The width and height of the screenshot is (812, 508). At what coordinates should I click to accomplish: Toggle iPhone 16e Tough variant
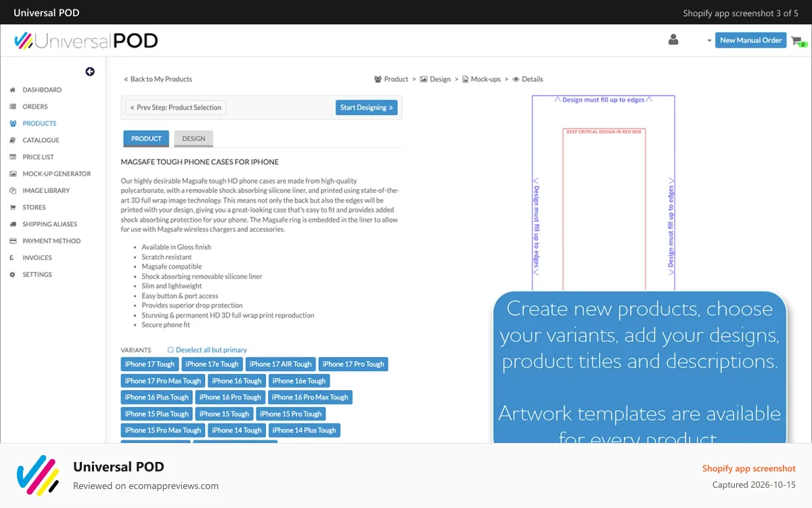click(299, 381)
